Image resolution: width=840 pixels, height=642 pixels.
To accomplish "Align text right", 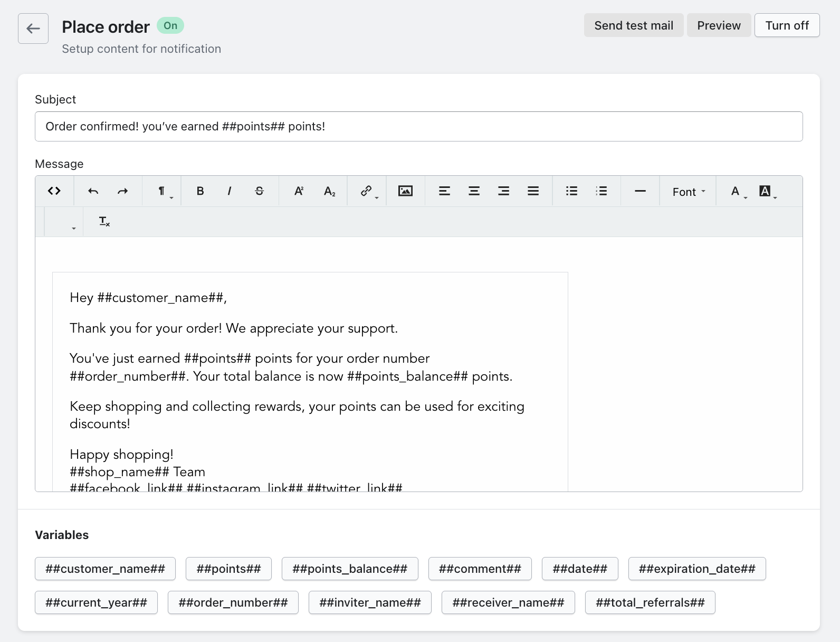I will pyautogui.click(x=503, y=191).
